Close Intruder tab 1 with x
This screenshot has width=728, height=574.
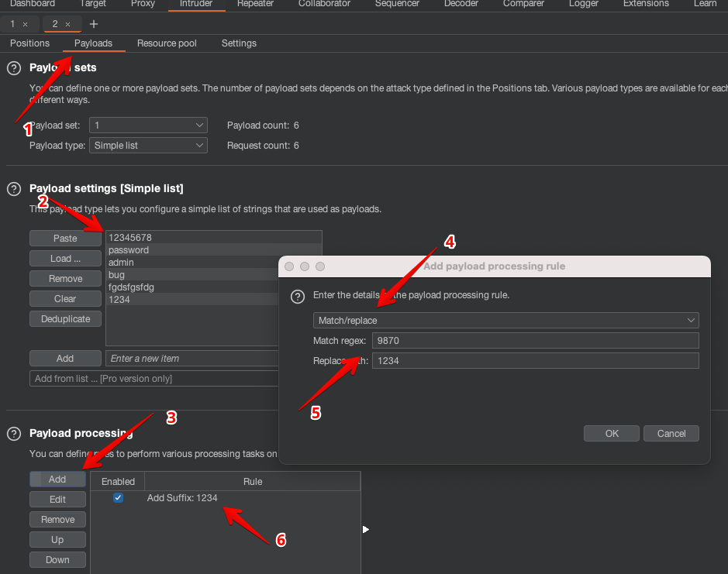coord(25,24)
